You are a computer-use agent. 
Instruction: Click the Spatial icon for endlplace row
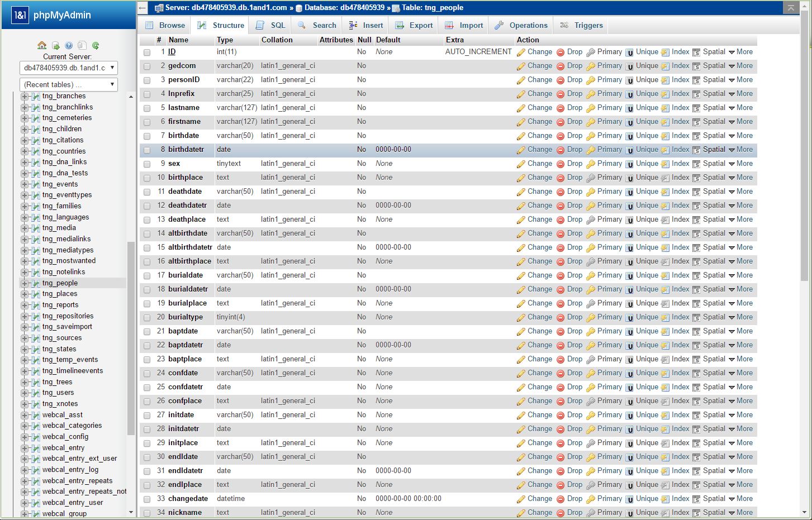(x=696, y=485)
